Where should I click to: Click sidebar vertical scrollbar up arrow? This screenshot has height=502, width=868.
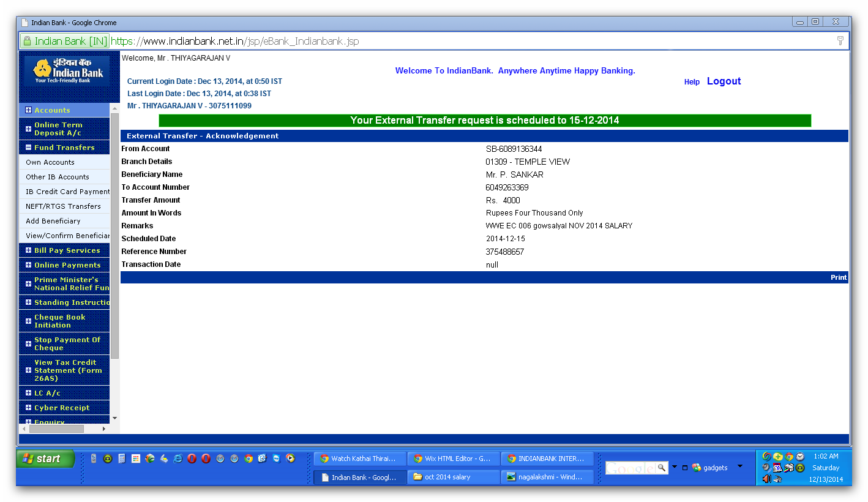click(x=114, y=108)
